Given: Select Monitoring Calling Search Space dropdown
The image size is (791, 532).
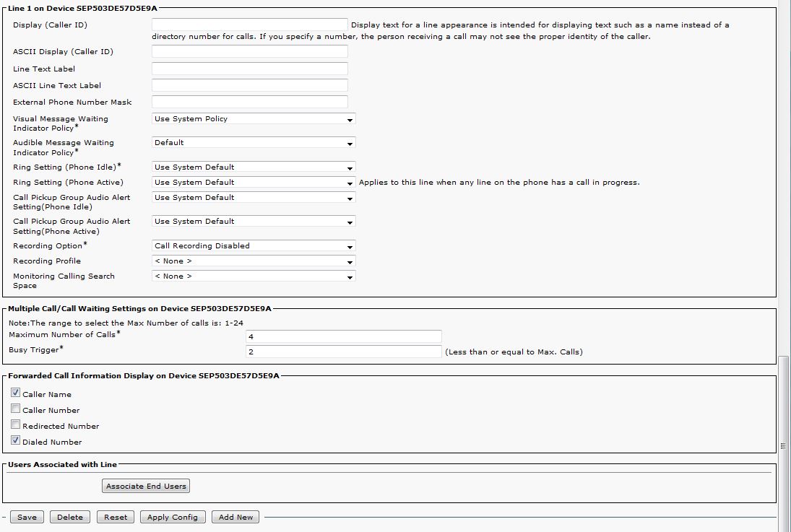Looking at the screenshot, I should tap(254, 276).
